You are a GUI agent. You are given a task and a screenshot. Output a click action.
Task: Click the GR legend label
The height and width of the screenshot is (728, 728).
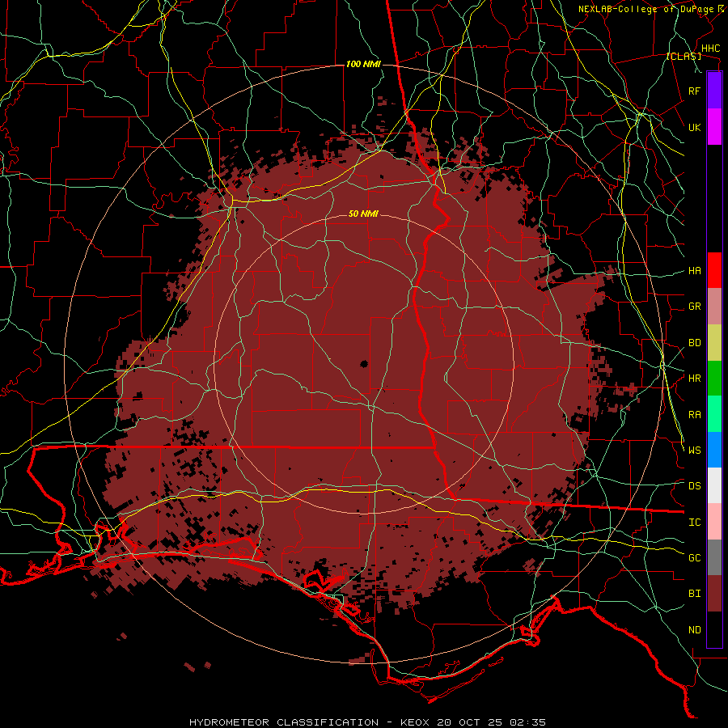pos(694,307)
